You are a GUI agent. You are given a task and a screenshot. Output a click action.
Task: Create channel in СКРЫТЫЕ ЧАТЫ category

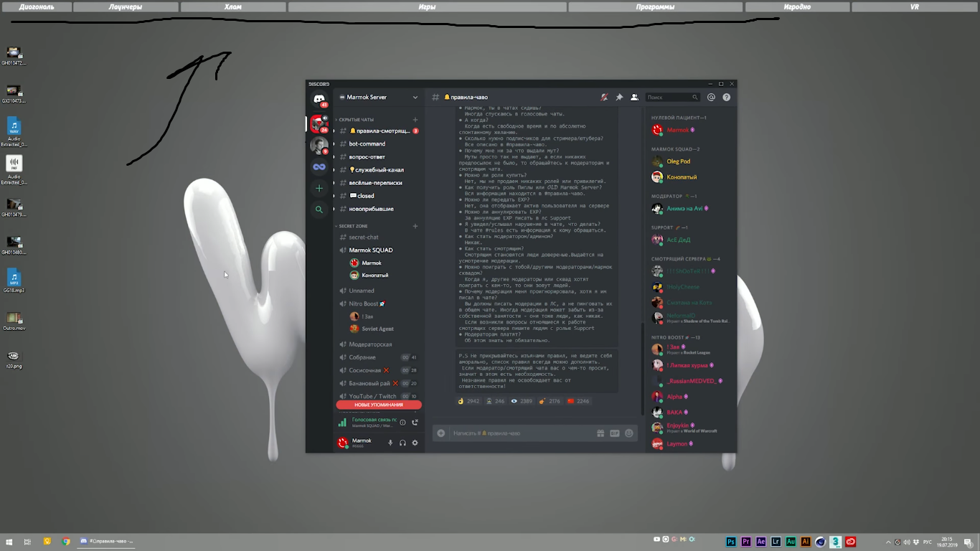(x=415, y=120)
